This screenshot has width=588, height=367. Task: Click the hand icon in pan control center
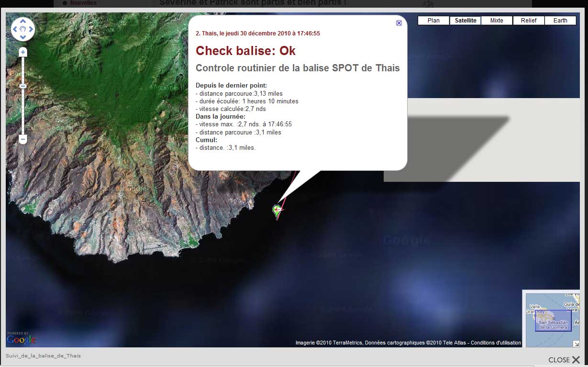(23, 29)
